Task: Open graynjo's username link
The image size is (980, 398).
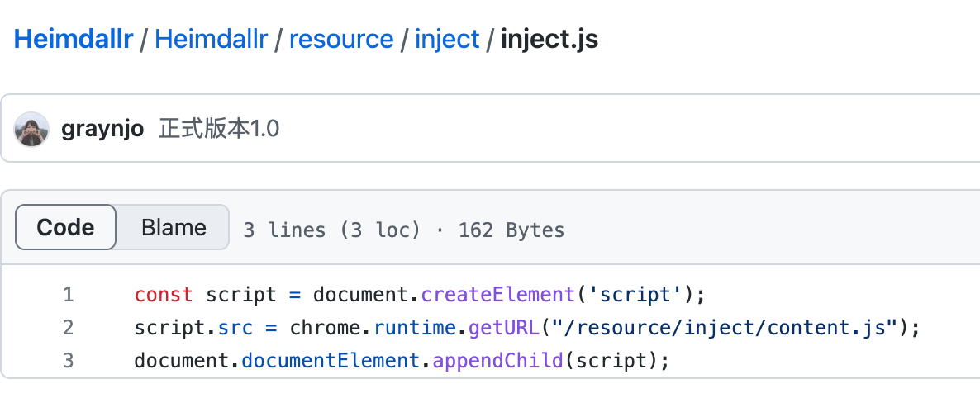Action: pos(103,130)
